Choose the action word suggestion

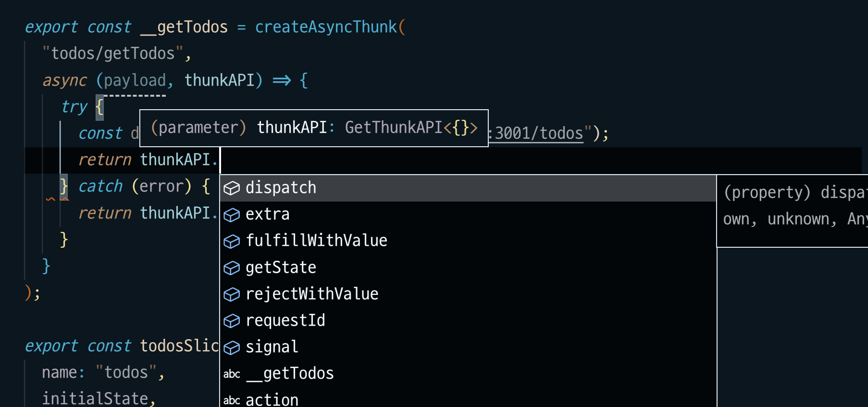pyautogui.click(x=468, y=398)
